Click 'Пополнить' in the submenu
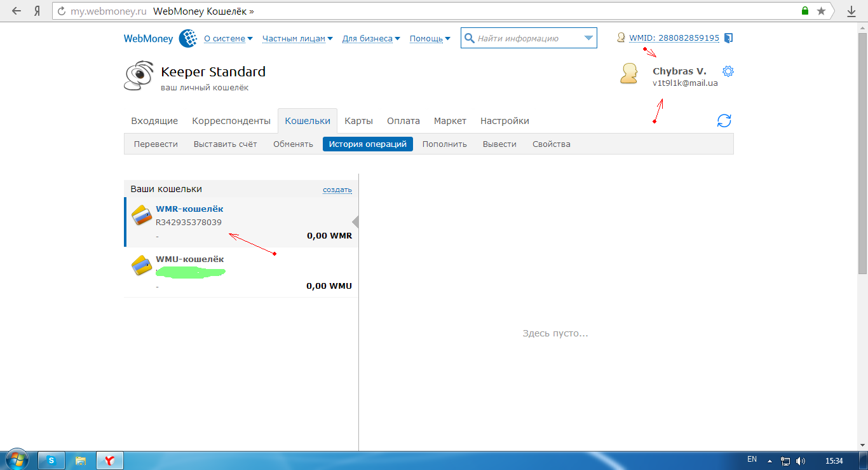 445,144
